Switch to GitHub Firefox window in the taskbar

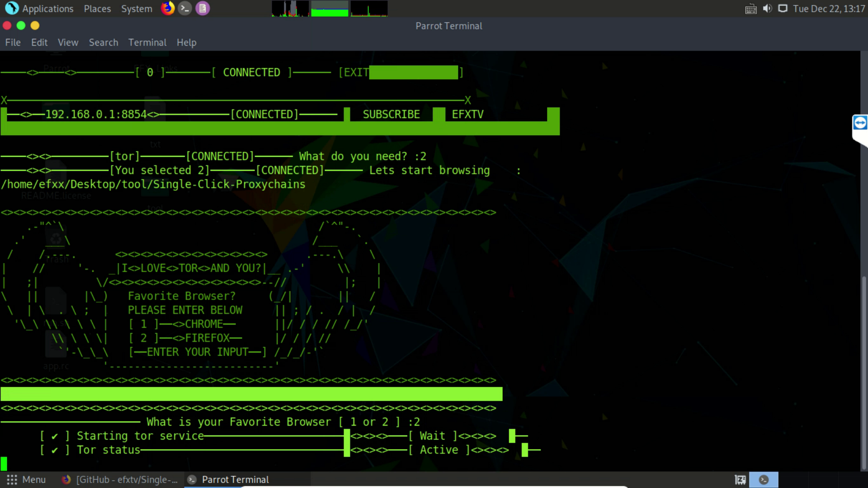(x=120, y=479)
